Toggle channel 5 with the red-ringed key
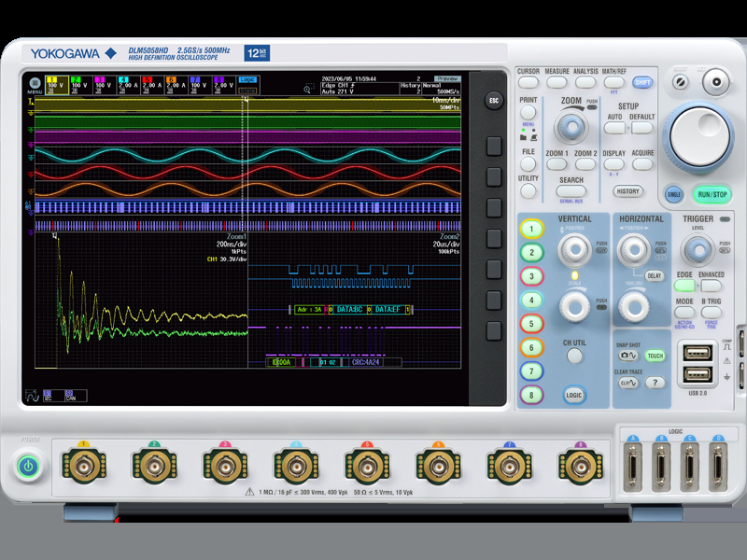The height and width of the screenshot is (560, 747). coord(531,324)
